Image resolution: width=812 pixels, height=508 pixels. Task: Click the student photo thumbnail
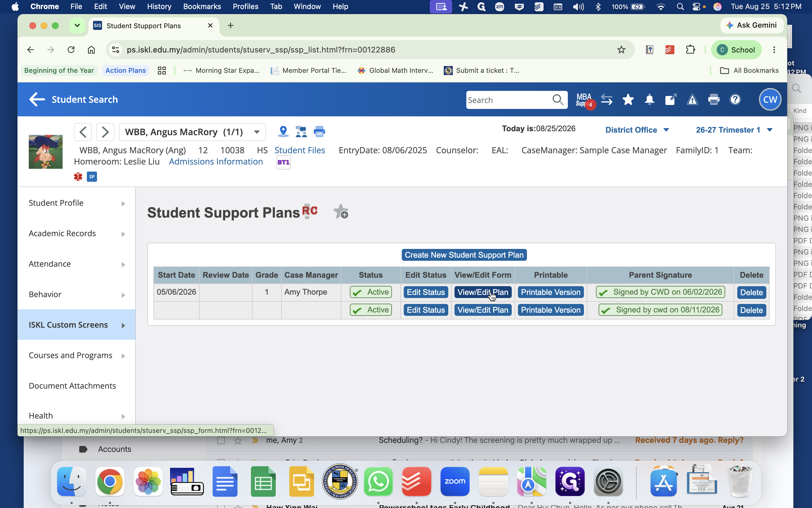[46, 152]
